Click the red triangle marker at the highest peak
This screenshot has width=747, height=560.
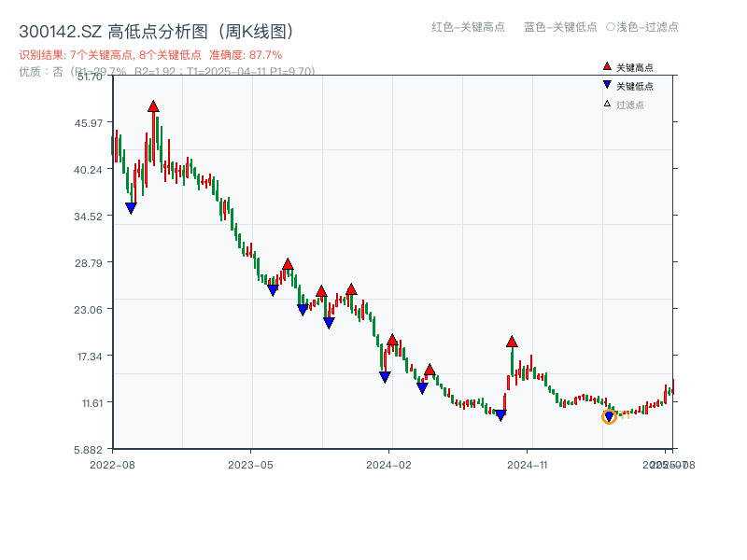click(x=154, y=106)
